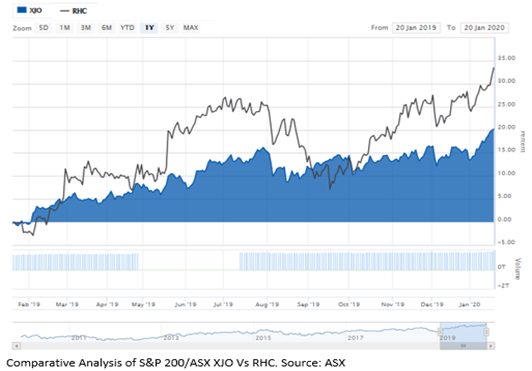Click the Nov '19 axis label
This screenshot has height=371, width=532.
pos(393,304)
